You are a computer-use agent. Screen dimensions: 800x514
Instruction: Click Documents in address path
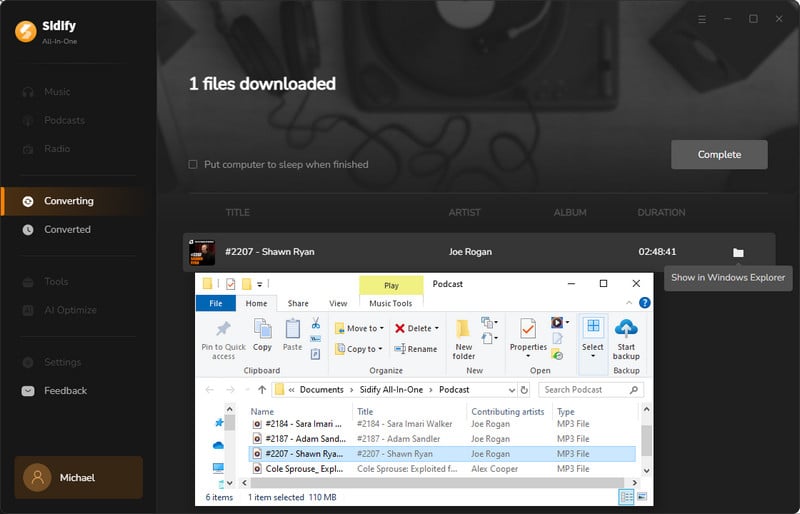(321, 390)
